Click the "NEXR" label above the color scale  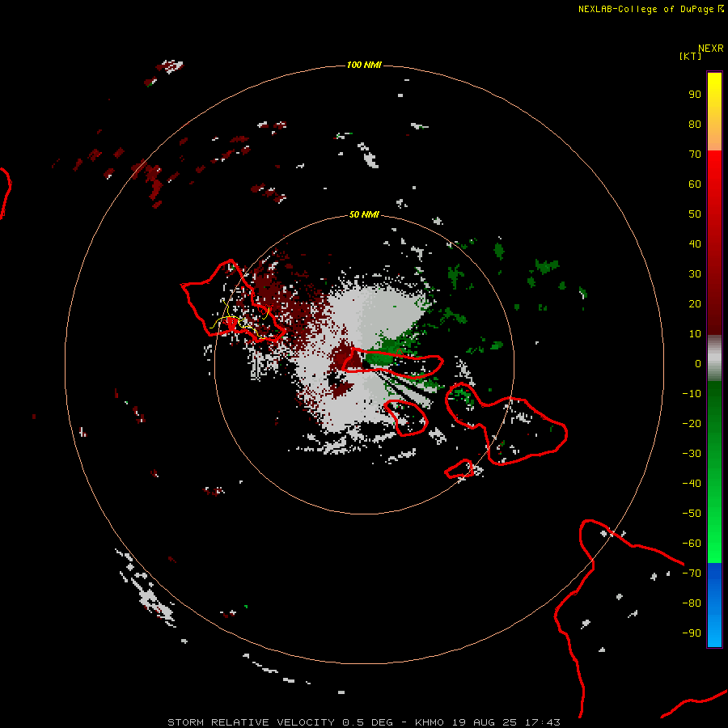point(711,49)
